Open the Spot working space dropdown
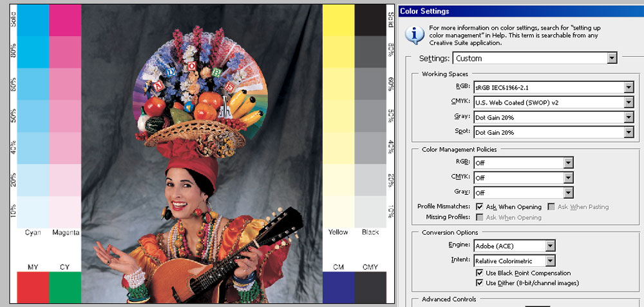 click(554, 132)
